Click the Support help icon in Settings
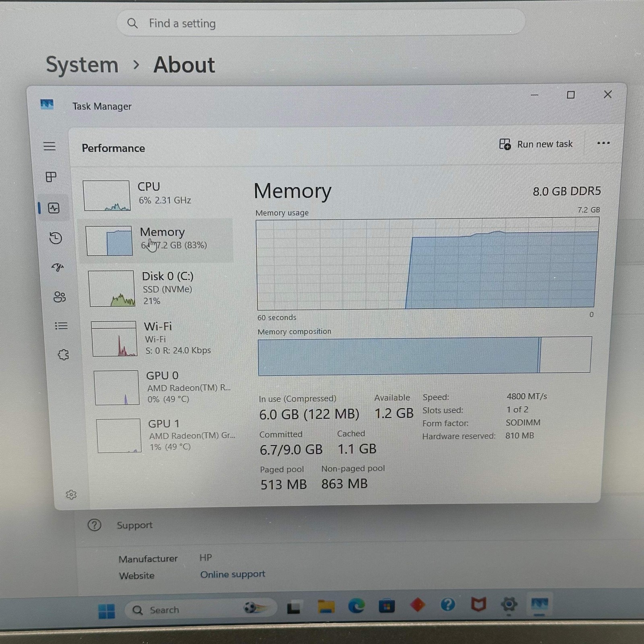The width and height of the screenshot is (644, 644). point(95,525)
